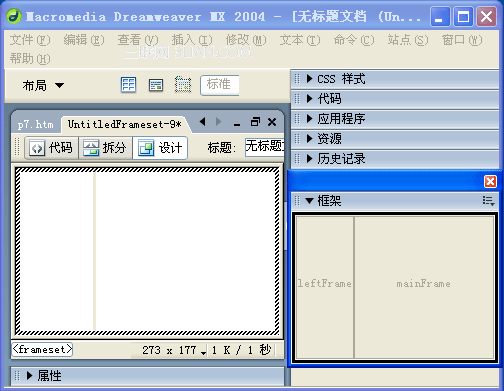Click inside the main frame of the document

pyautogui.click(x=185, y=251)
